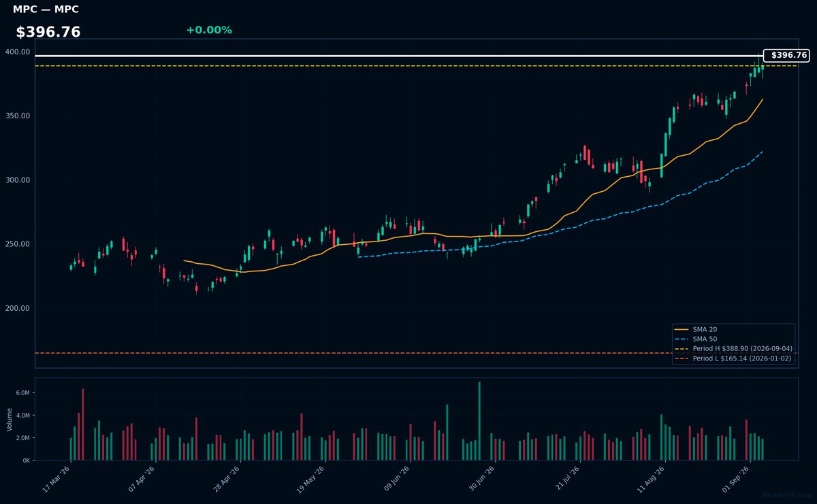Viewport: 817px width, 504px height.
Task: Click the 28 Apr '26 date label
Action: [226, 479]
